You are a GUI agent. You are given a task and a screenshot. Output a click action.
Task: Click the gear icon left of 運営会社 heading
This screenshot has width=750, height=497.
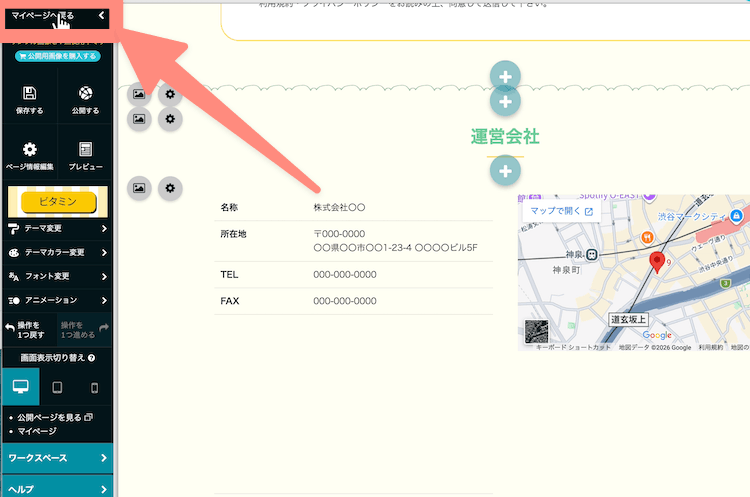point(170,119)
